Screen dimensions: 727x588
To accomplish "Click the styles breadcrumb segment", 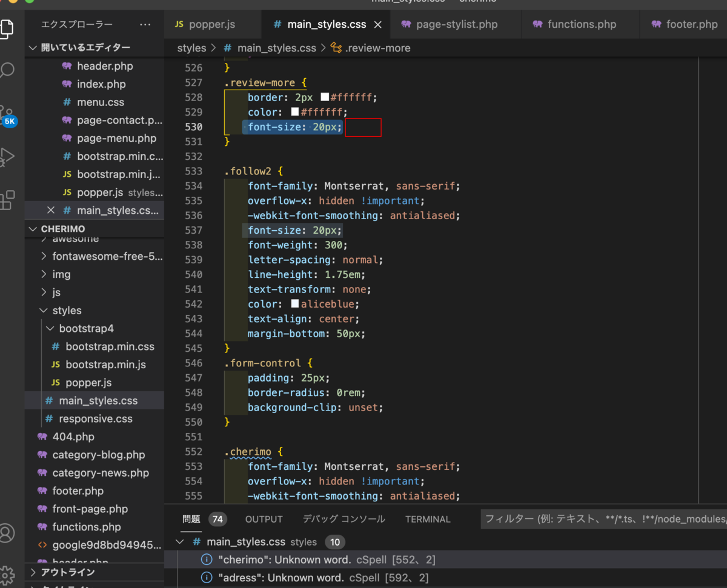I will coord(191,48).
